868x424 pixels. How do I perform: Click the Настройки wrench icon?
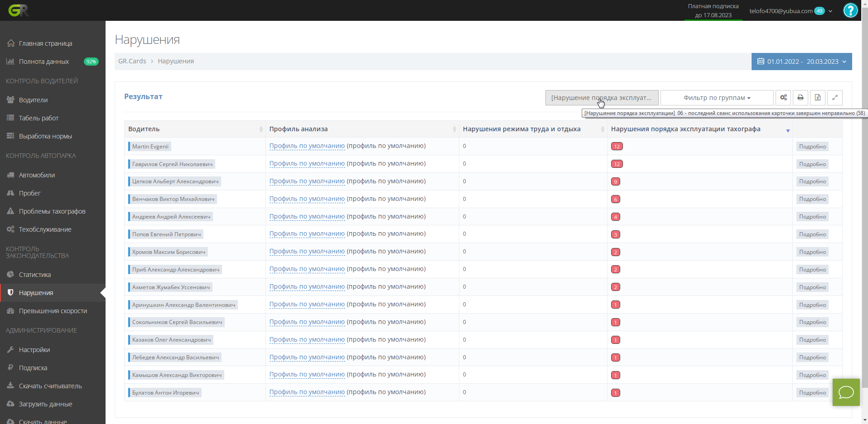click(10, 349)
